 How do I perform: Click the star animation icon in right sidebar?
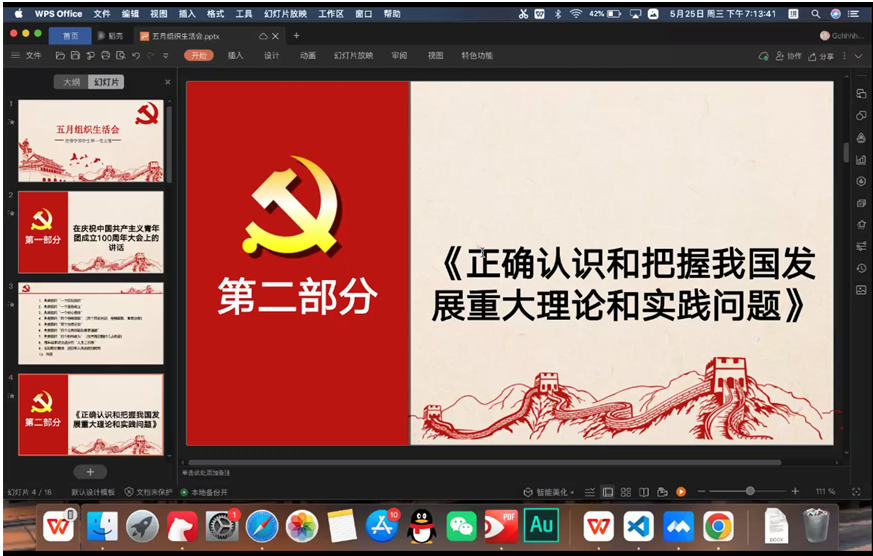[x=861, y=225]
